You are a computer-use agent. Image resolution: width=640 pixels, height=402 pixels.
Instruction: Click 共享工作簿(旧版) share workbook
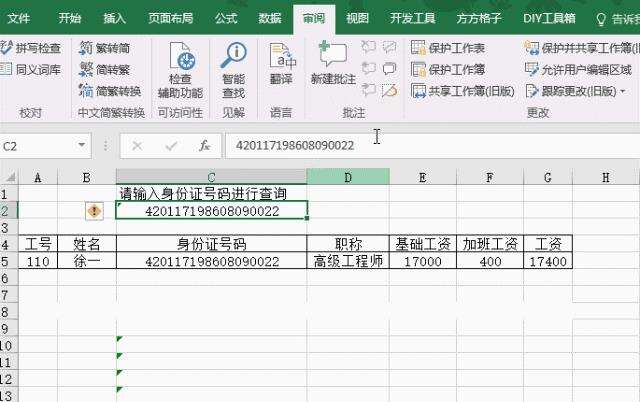click(x=462, y=91)
